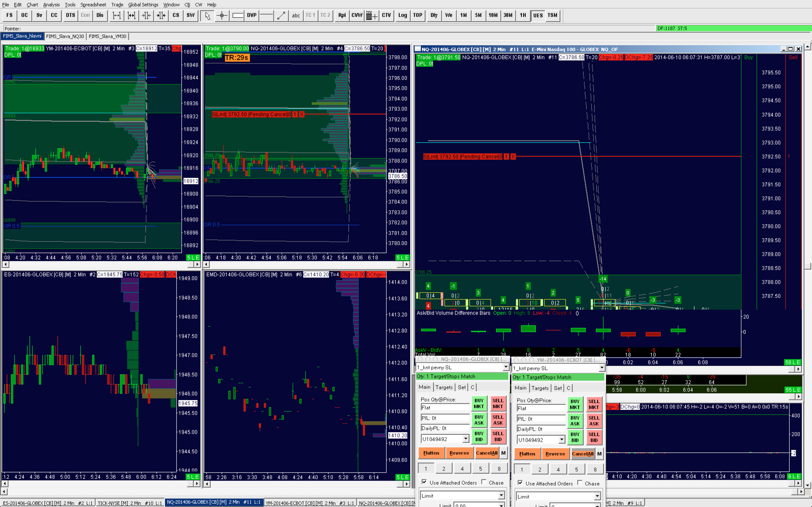Screen dimensions: 812x507
Task: Enable Chase checkbox in NQ trade panel
Action: [x=484, y=482]
